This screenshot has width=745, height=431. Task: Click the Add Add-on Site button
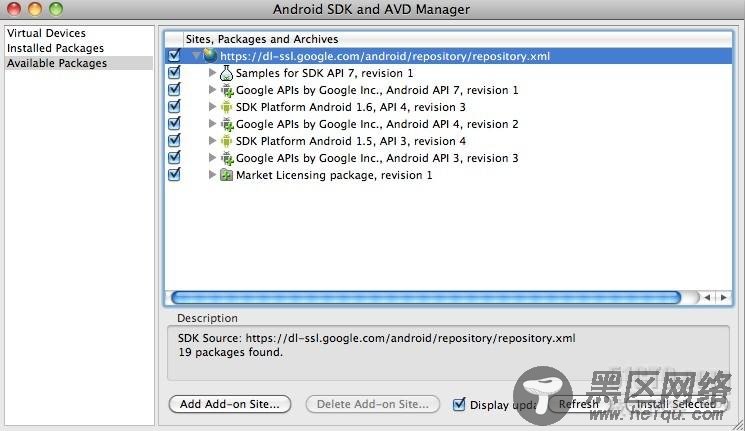pos(229,404)
